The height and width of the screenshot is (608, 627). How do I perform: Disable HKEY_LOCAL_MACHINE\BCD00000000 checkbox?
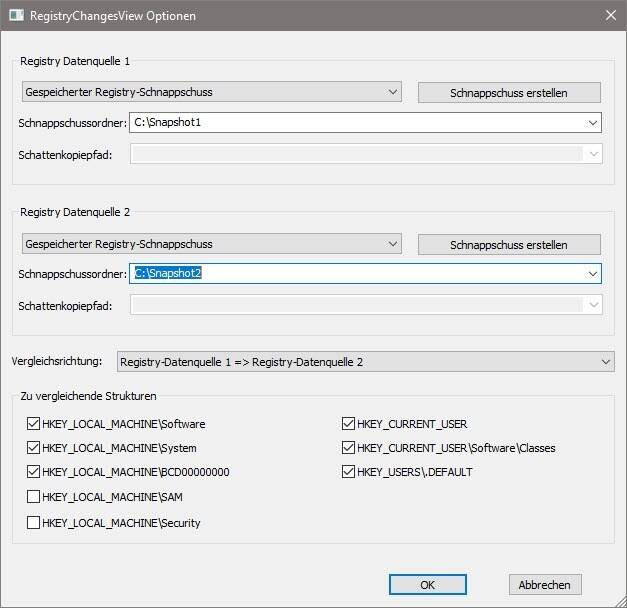pyautogui.click(x=34, y=472)
